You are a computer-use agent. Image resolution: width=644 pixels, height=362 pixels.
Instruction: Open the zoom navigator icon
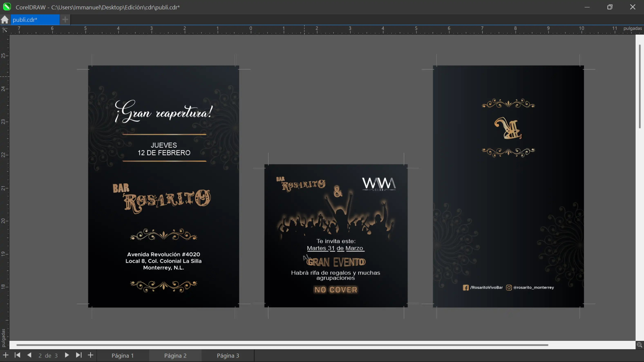pyautogui.click(x=639, y=345)
